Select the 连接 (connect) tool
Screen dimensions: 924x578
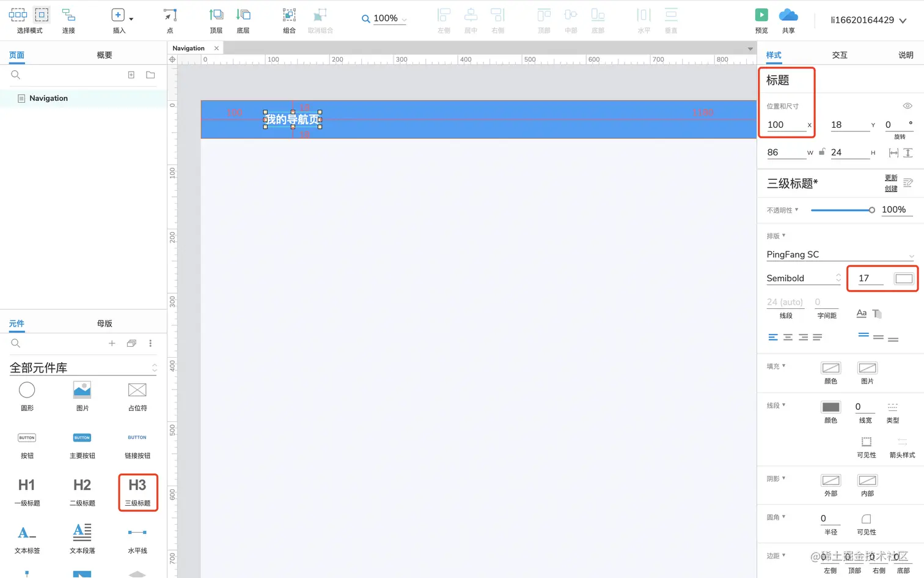pos(68,20)
